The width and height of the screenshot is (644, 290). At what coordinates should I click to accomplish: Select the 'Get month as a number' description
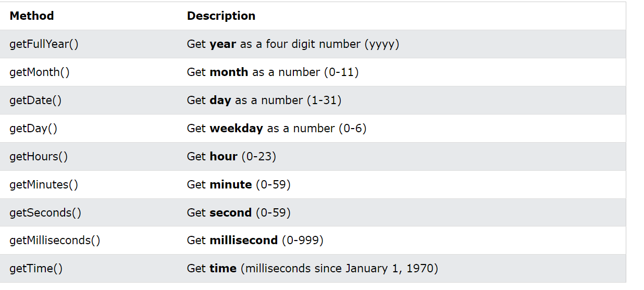tap(273, 72)
